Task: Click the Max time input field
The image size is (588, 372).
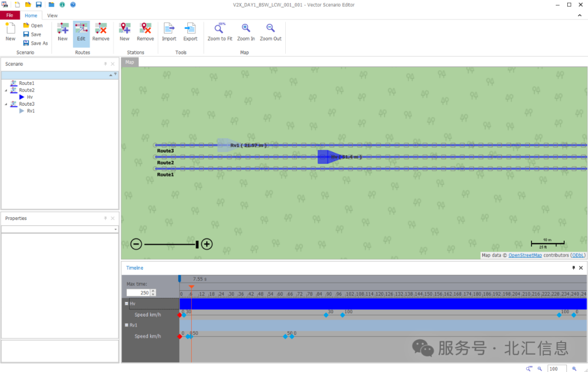Action: tap(139, 292)
